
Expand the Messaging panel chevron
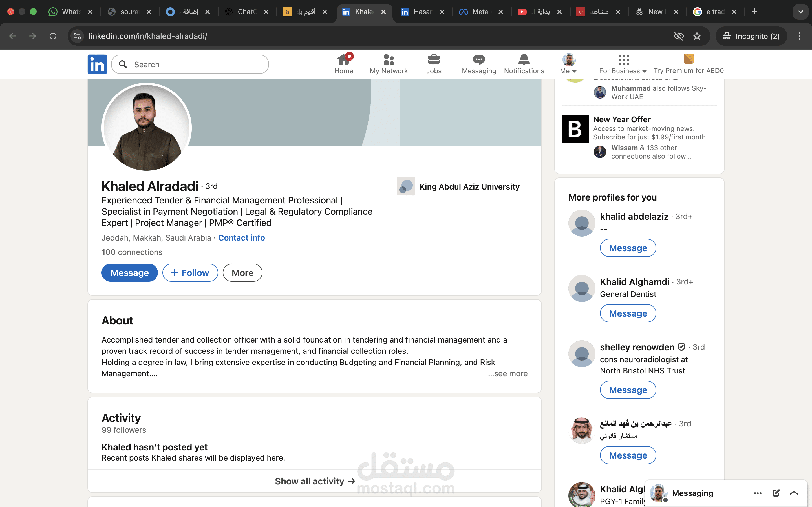[795, 493]
